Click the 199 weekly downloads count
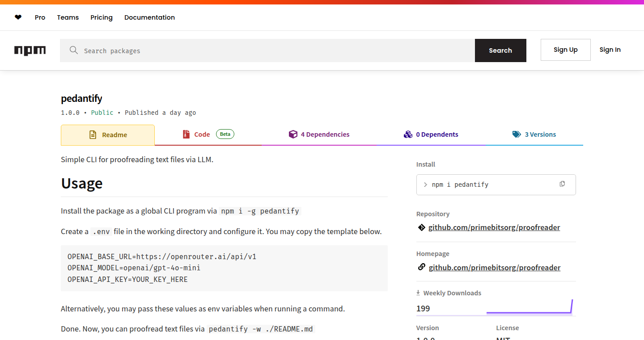Viewport: 644px width, 340px height. (423, 308)
